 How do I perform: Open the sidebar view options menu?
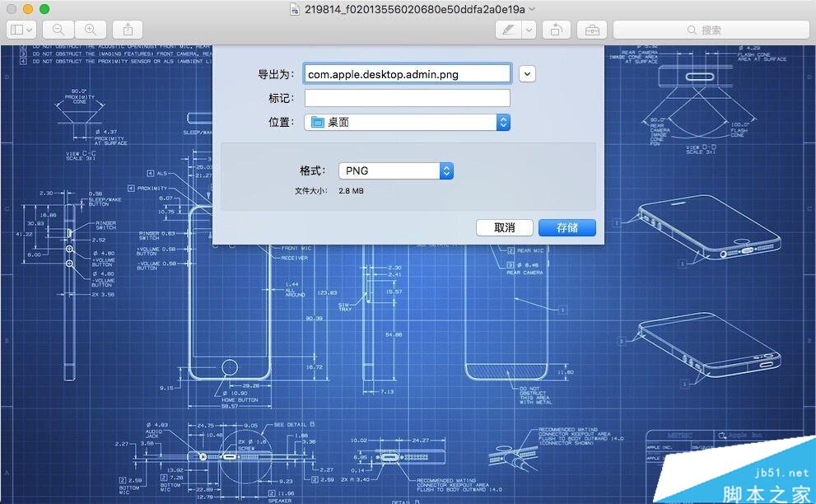21,30
